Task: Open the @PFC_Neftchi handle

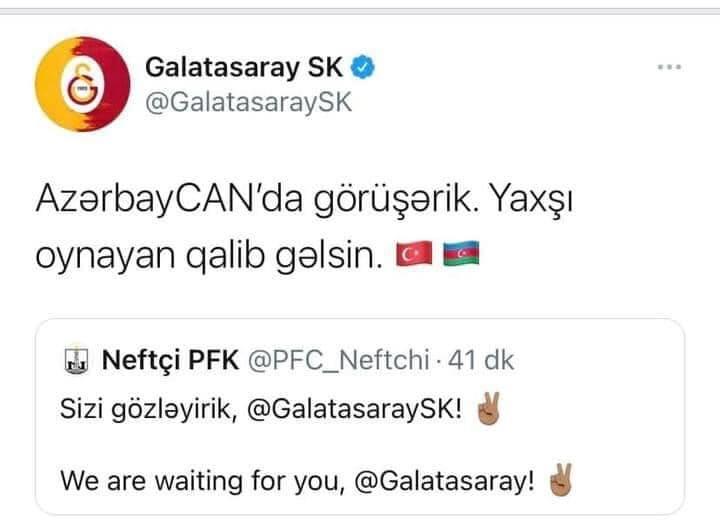Action: (x=339, y=360)
